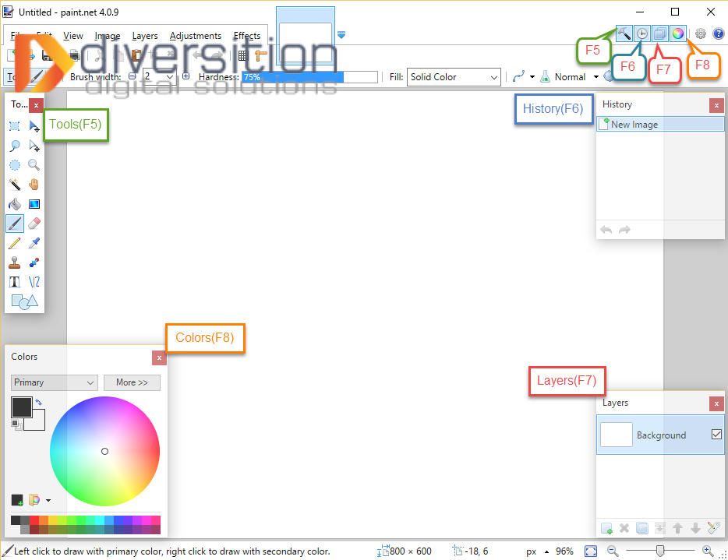Duplicate the layer in Layers panel
Screen dimensions: 728x560
(x=642, y=528)
